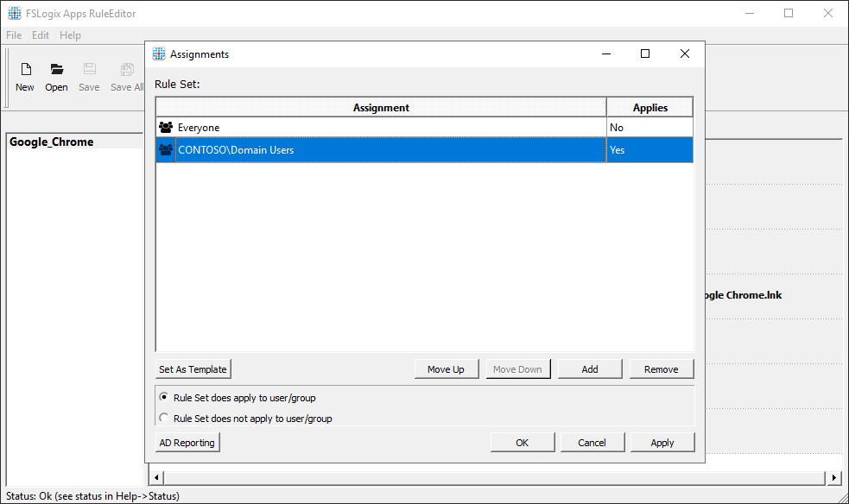Viewport: 849px width, 504px height.
Task: Select the Everyone assignment row
Action: [380, 128]
